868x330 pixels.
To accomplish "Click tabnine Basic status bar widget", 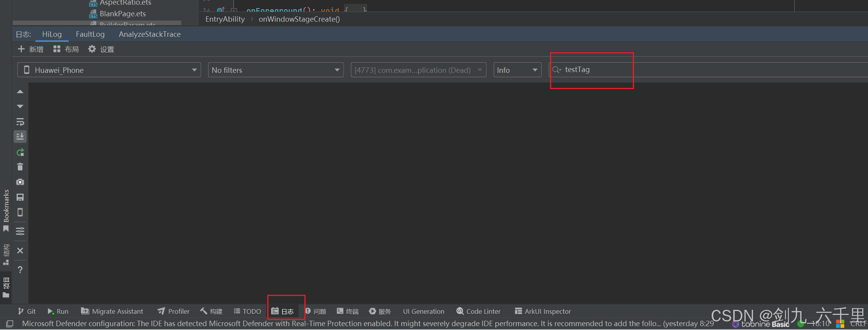I will (761, 324).
